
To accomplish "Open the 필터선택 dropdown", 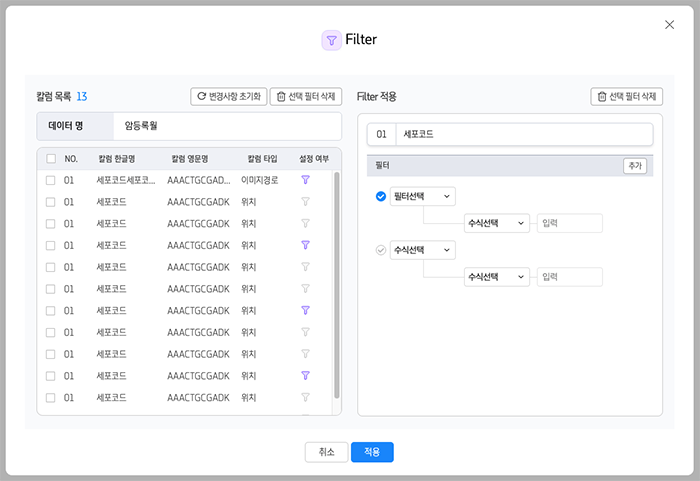I will 423,197.
